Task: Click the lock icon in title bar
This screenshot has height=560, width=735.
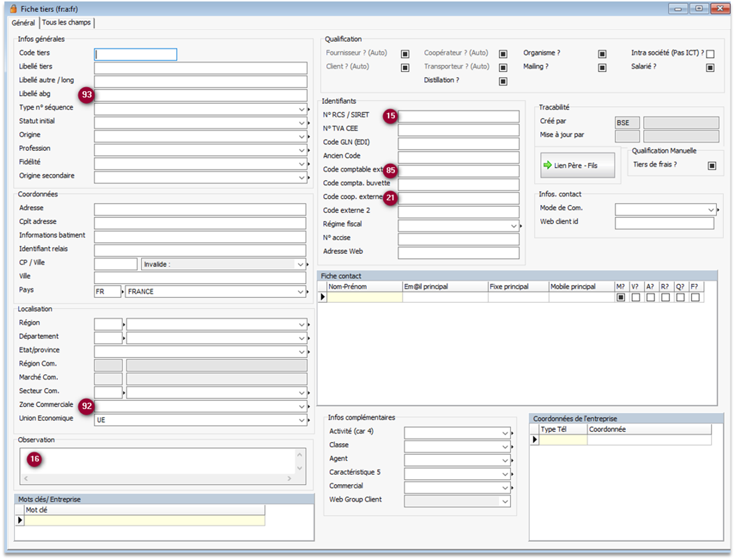Action: point(14,9)
